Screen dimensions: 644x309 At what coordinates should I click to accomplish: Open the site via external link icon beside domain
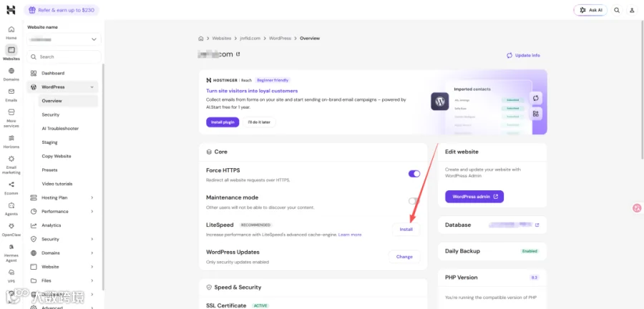point(238,54)
